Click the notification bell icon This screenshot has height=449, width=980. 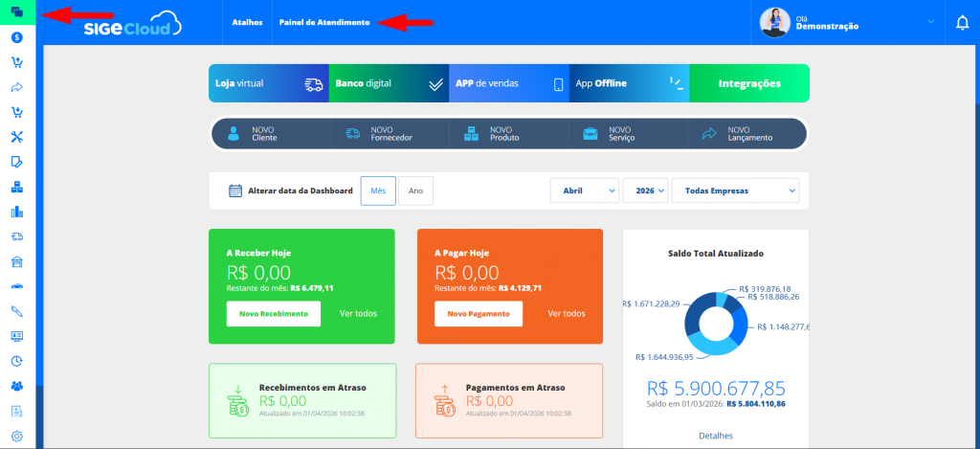[x=963, y=23]
